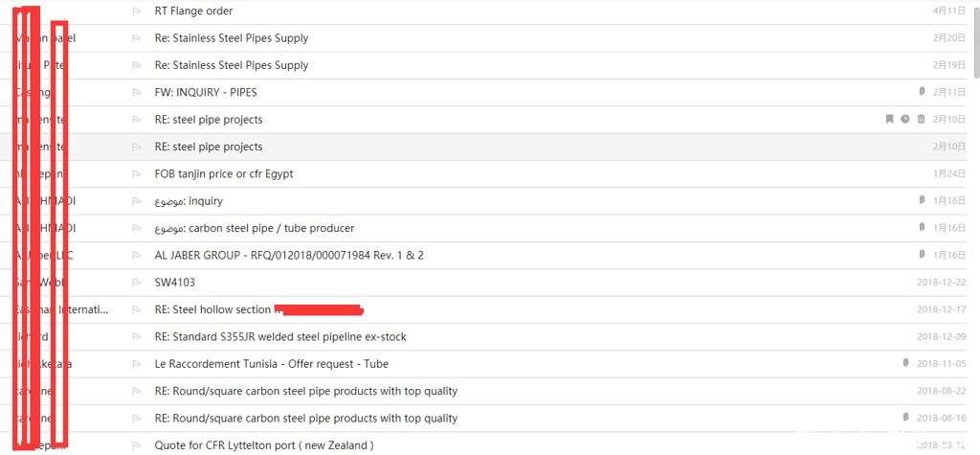
Task: Open RE: Steel hollow section email
Action: 212,309
